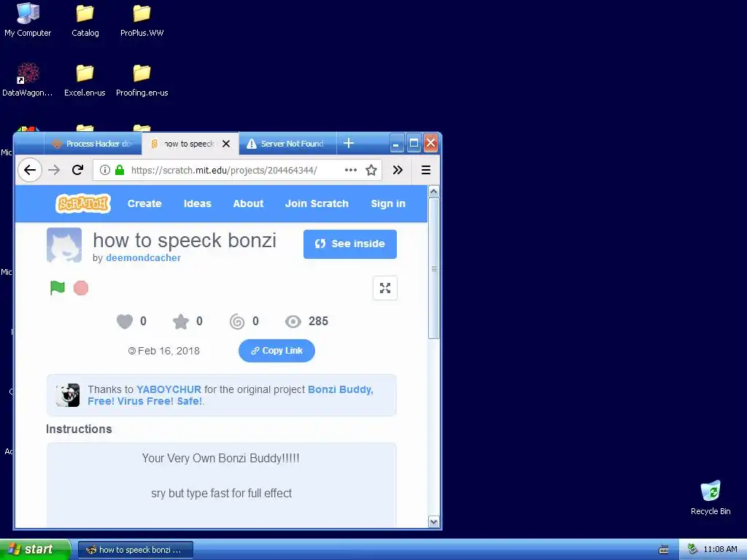Open the Excel.en-us folder icon
Viewport: 747px width, 560px height.
tap(85, 80)
